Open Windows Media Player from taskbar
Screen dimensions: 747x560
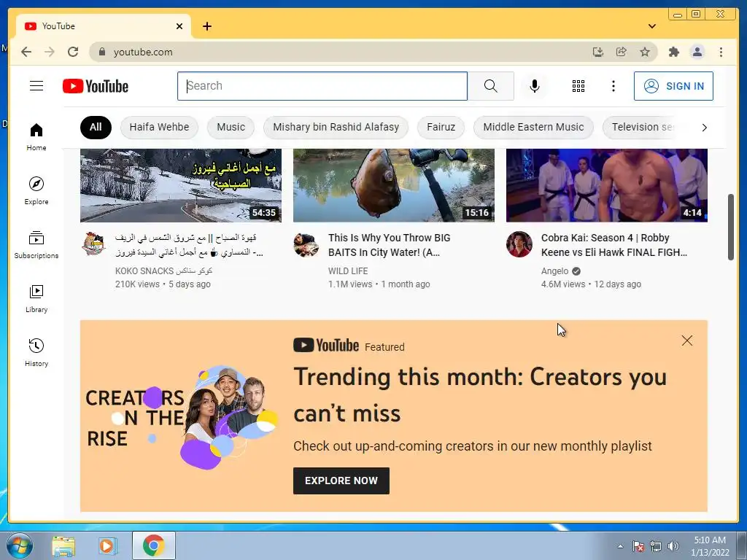click(108, 546)
